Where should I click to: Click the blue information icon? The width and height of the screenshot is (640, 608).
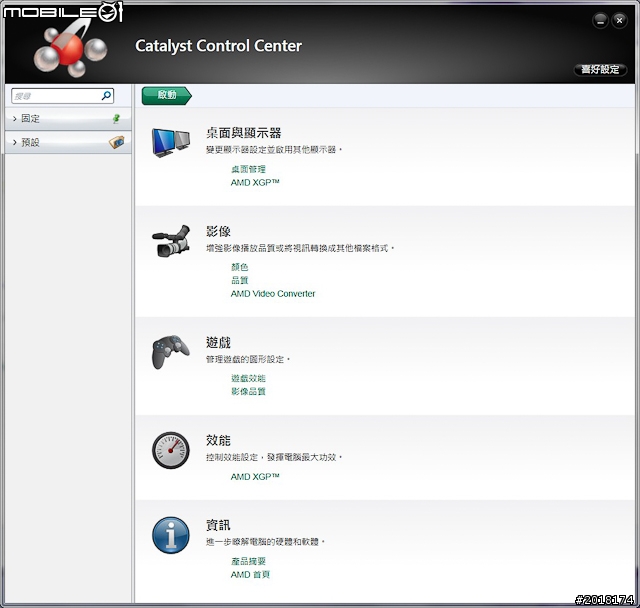pyautogui.click(x=171, y=535)
